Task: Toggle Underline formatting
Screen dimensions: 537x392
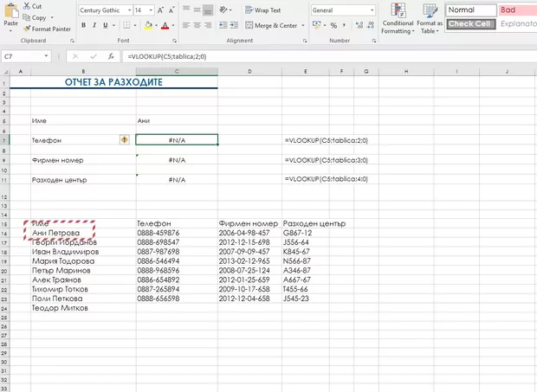Action: pos(106,25)
